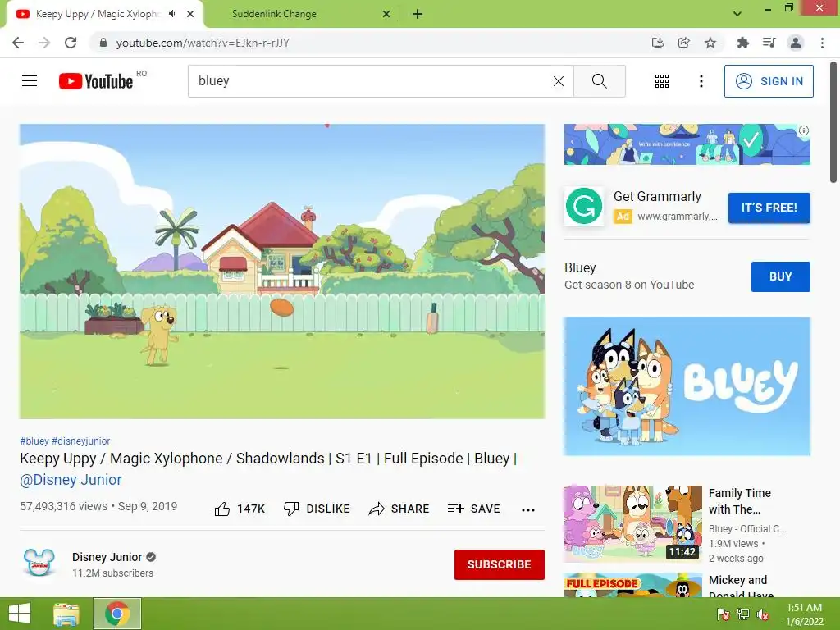View site info lock icon
The image size is (840, 630).
pyautogui.click(x=103, y=43)
